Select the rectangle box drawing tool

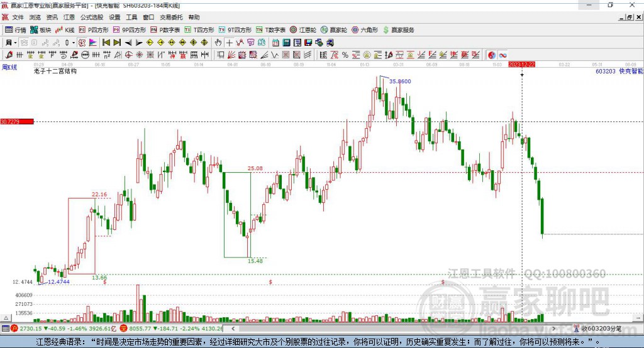(221, 55)
